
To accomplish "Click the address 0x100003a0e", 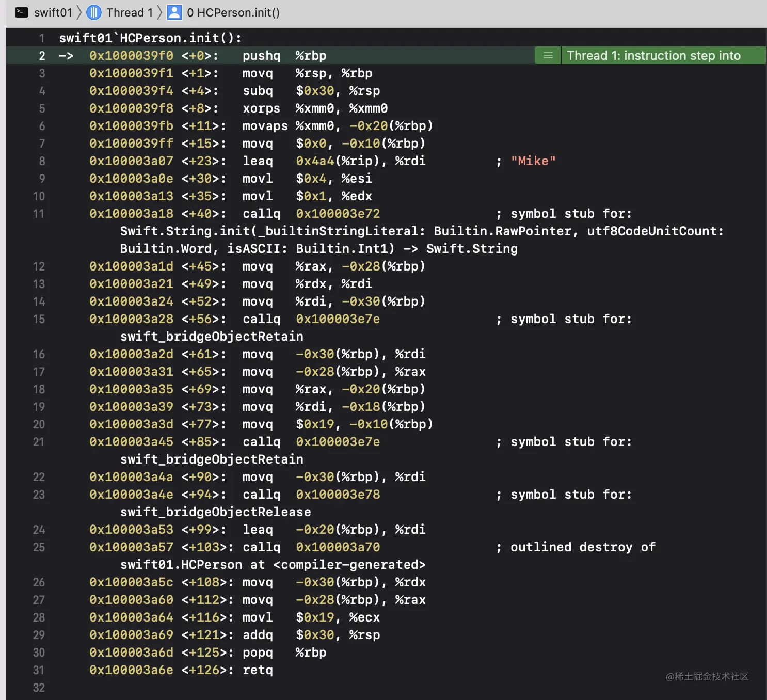I will [131, 179].
